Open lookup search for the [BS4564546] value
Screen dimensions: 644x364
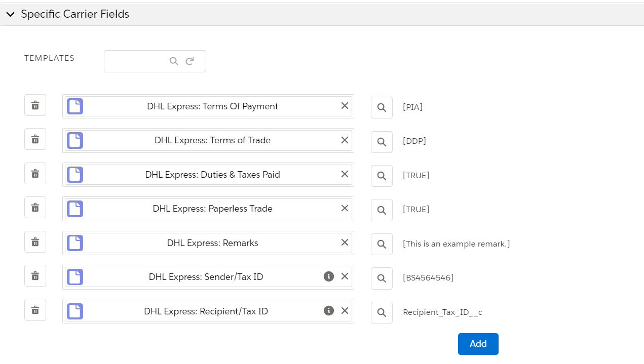click(382, 278)
